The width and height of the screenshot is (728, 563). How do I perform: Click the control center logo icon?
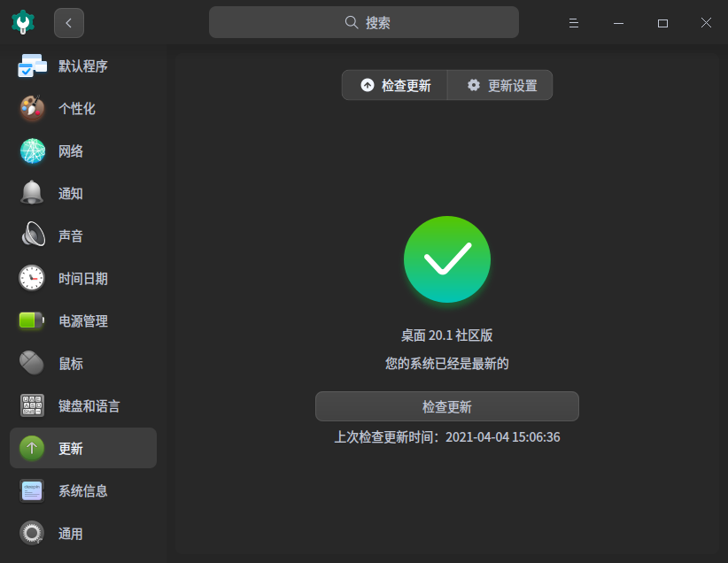(23, 22)
